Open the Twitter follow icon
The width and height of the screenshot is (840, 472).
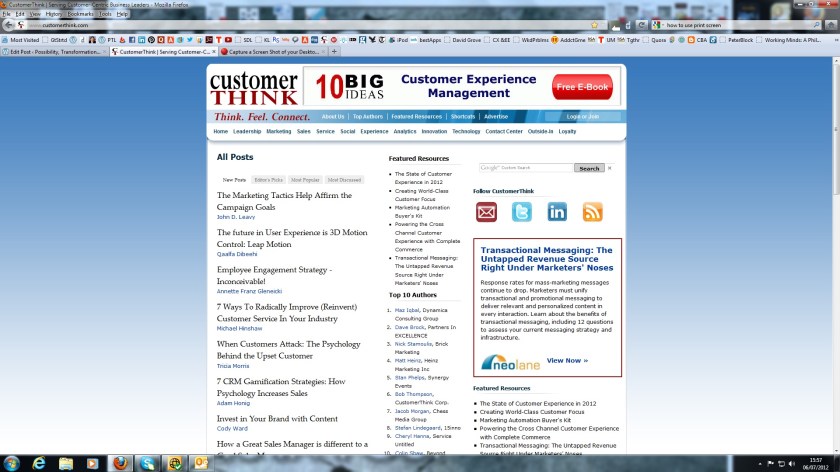(x=522, y=212)
